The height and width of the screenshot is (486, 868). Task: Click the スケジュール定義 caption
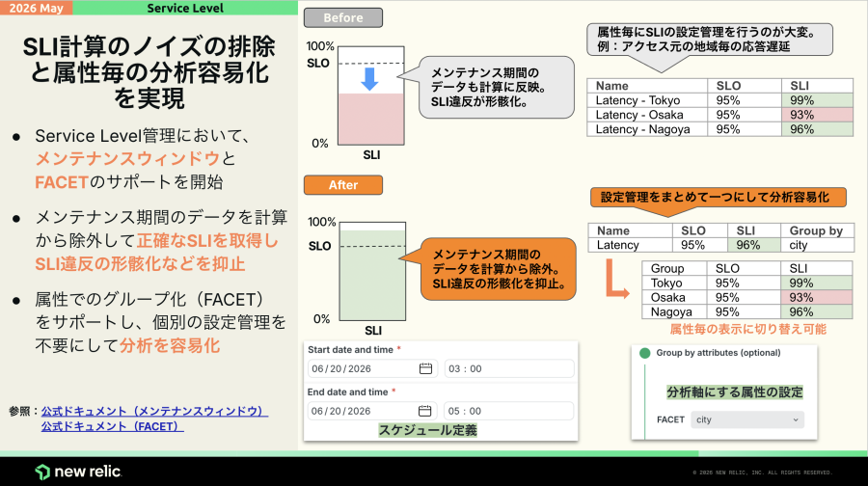point(427,430)
